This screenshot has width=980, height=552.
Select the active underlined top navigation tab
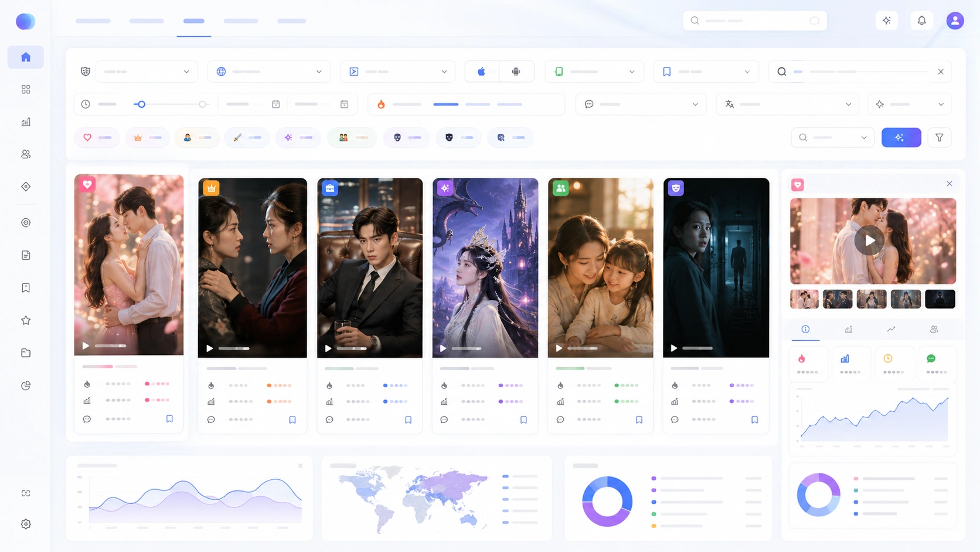pos(194,21)
